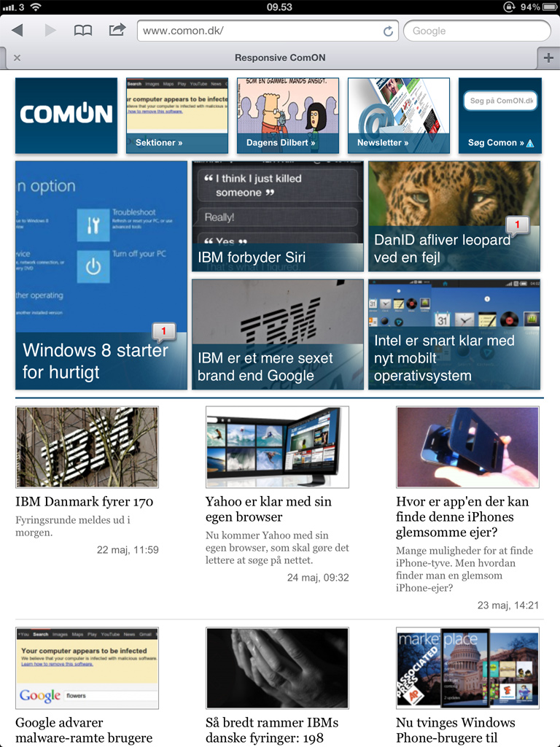Open DanID afliver leopard story
Viewport: 560px width, 747px height.
pos(454,216)
